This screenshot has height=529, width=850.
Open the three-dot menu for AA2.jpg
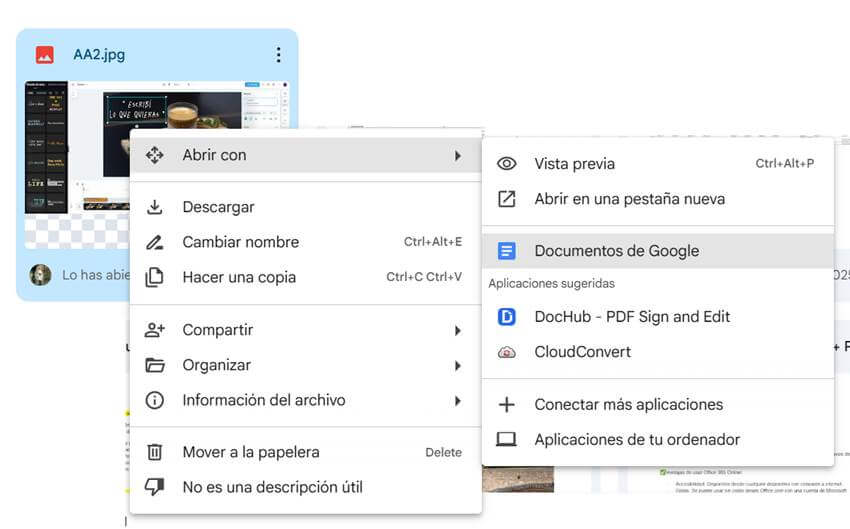click(x=278, y=54)
